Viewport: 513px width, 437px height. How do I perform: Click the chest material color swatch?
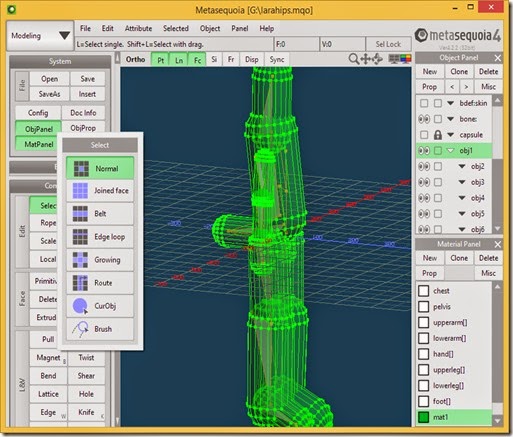(x=423, y=291)
